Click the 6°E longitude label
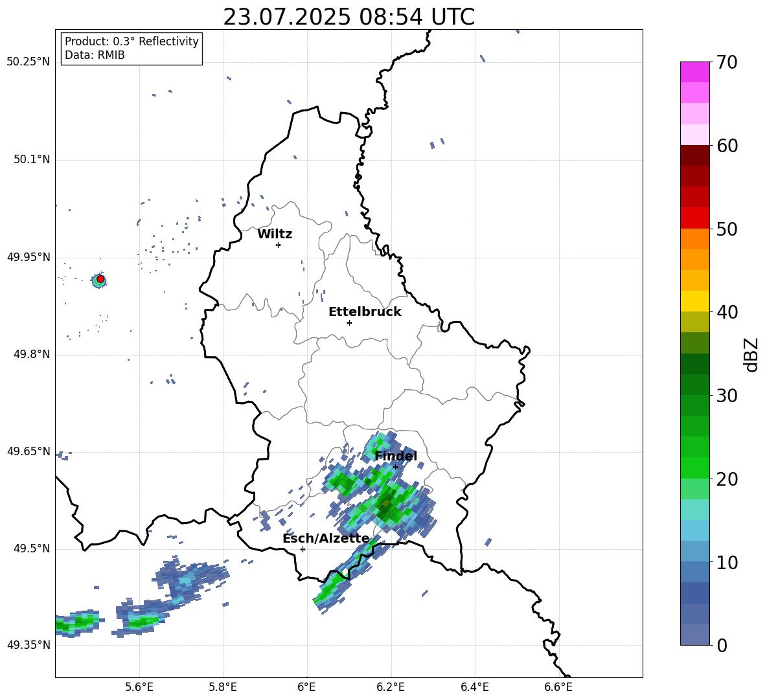Screen dimensions: 767x700 307,687
